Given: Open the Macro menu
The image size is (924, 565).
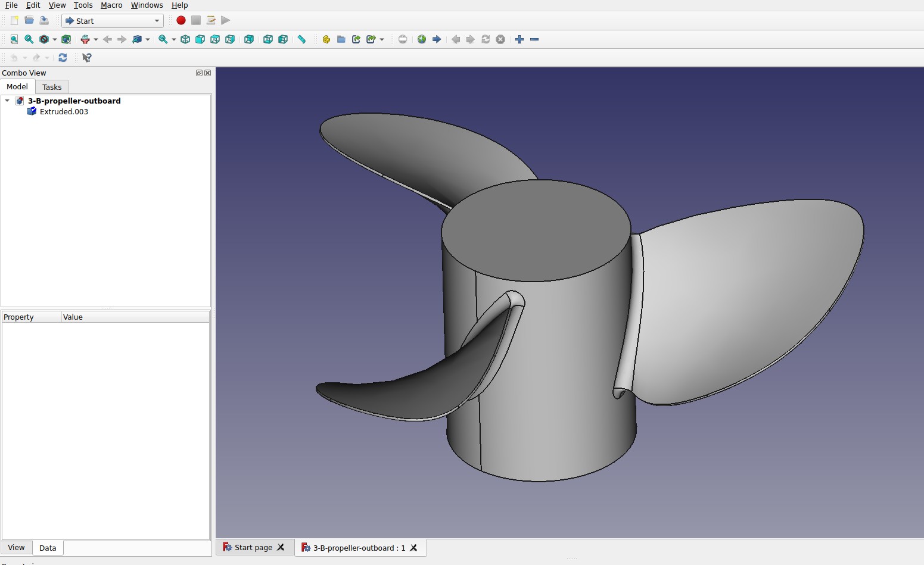Looking at the screenshot, I should (x=111, y=5).
